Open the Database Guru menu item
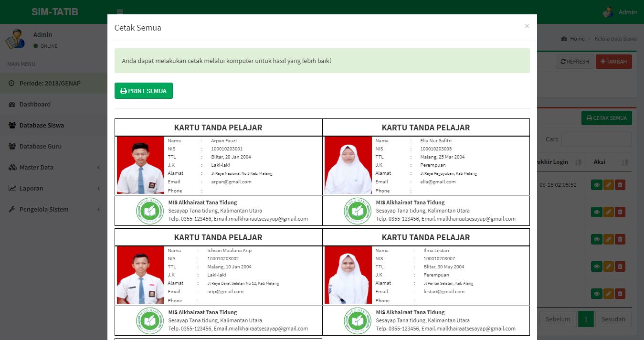644x340 pixels. tap(53, 146)
